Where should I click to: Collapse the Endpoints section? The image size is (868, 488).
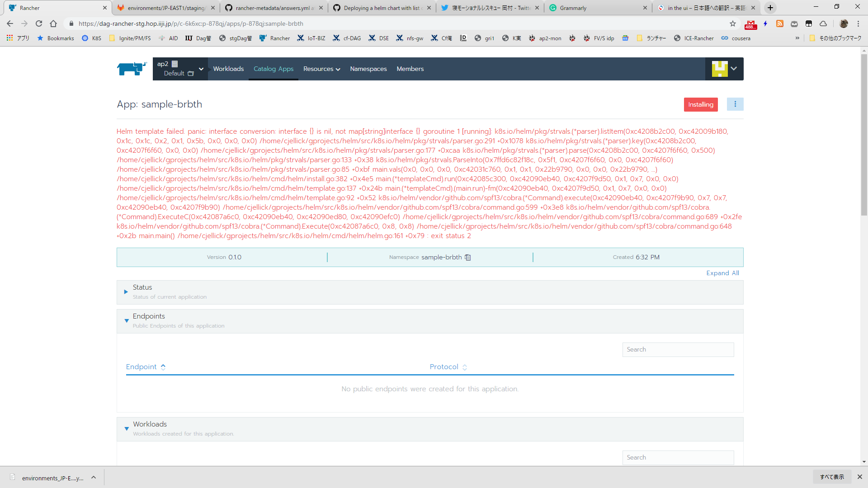point(126,321)
